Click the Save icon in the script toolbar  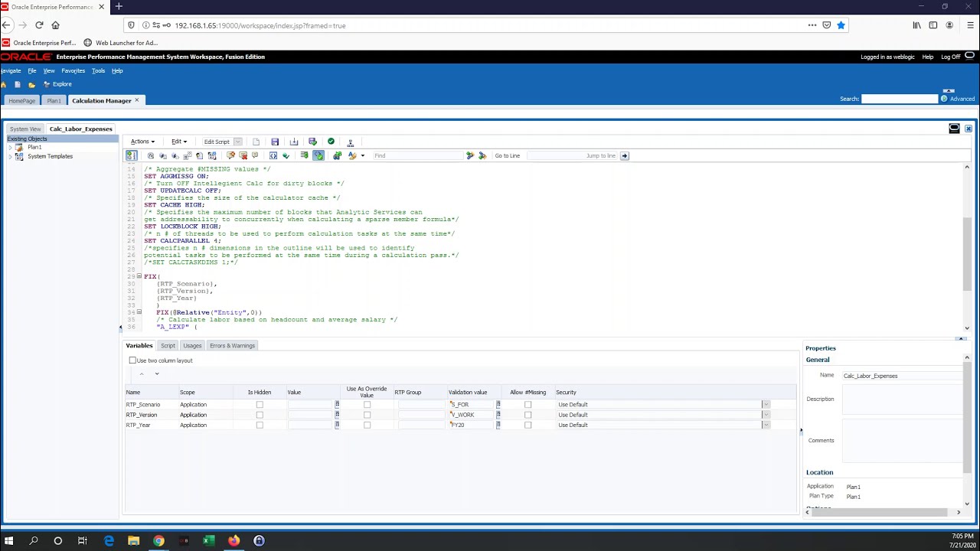(275, 142)
